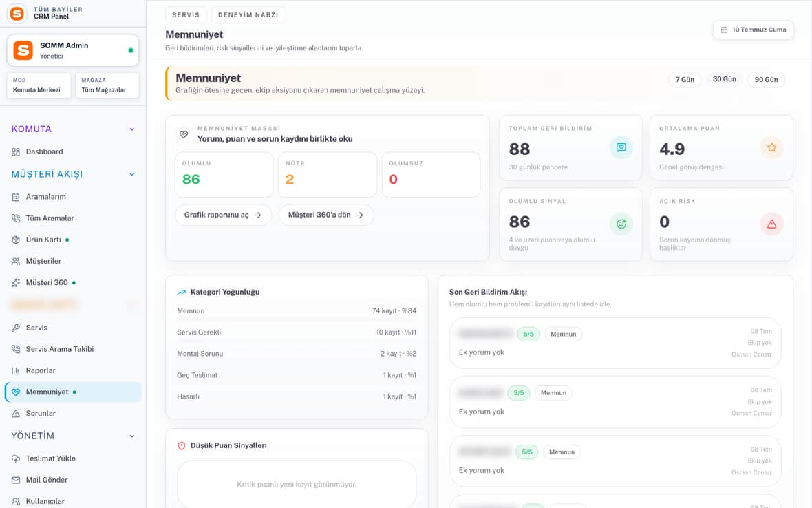This screenshot has height=508, width=812.
Task: Open the Dashboard menu item
Action: pos(72,151)
